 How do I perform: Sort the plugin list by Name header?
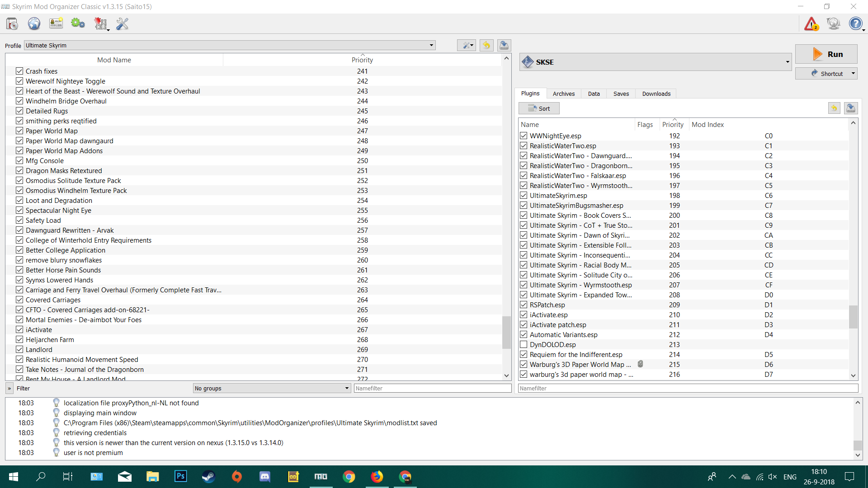click(577, 125)
